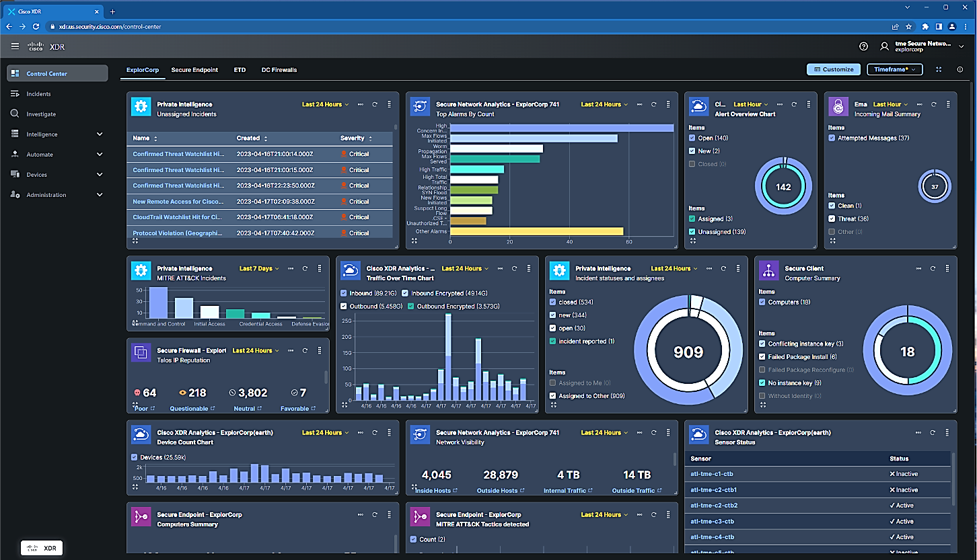
Task: Open the hamburger navigation menu icon
Action: click(x=15, y=46)
